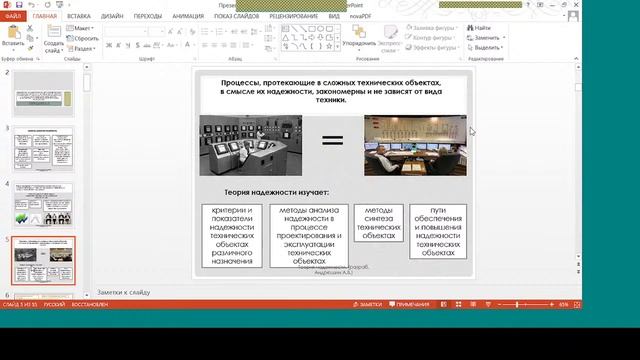Toggle strikethrough formatting
Screen dimensions: 640x360
pyautogui.click(x=147, y=45)
